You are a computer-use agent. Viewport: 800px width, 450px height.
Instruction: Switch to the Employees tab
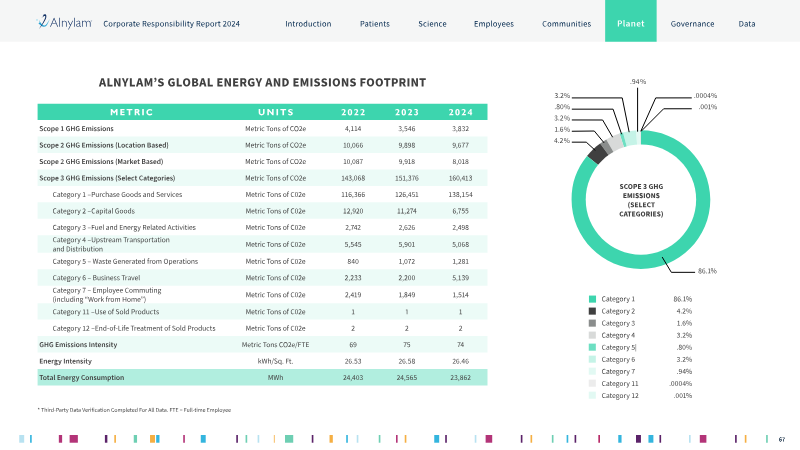494,23
